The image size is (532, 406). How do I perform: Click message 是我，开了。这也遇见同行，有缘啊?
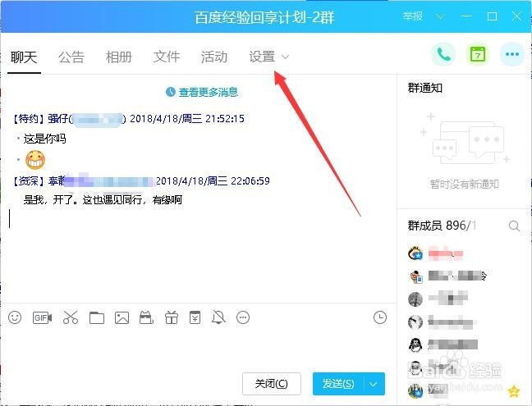[103, 199]
